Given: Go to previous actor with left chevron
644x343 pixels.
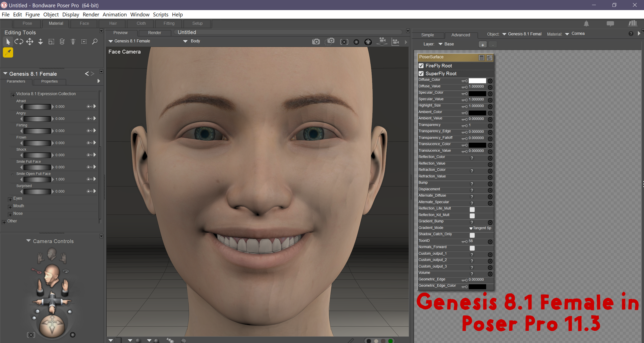Looking at the screenshot, I should click(x=87, y=74).
